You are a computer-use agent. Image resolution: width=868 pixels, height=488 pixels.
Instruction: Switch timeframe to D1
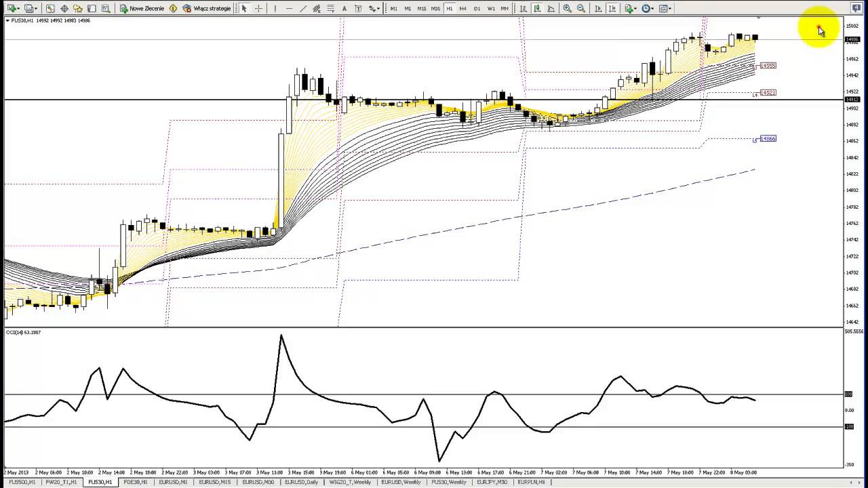tap(477, 8)
